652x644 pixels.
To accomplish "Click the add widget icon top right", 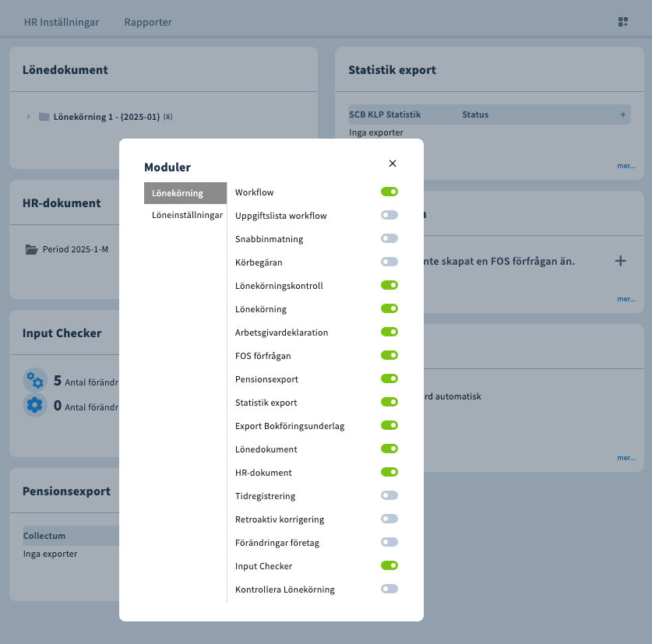I will (623, 22).
